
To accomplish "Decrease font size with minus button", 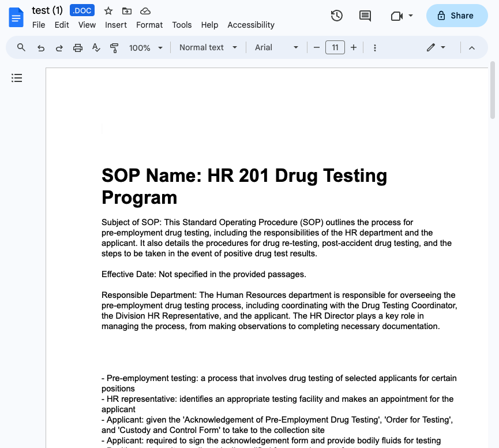I will click(x=316, y=47).
